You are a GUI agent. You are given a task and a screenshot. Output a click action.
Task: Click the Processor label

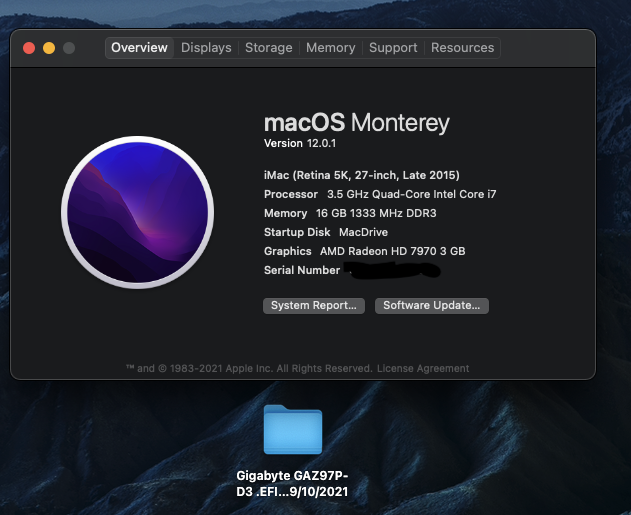point(291,194)
